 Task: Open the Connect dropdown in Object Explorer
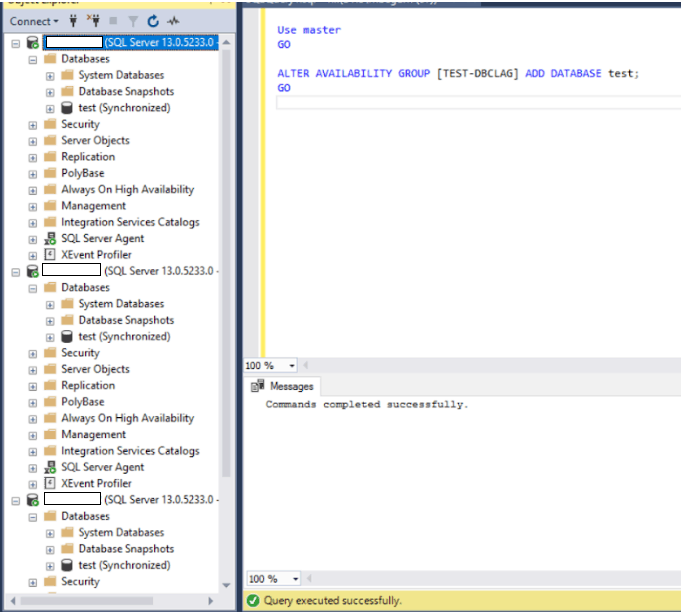[34, 21]
